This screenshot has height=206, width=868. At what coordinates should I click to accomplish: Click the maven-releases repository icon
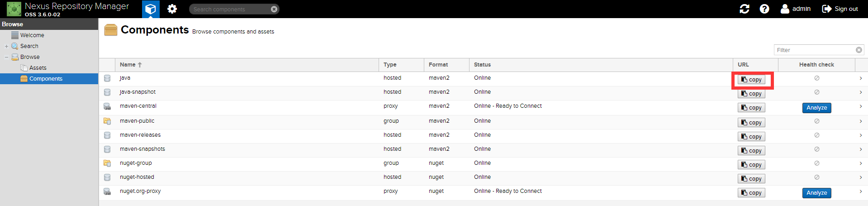tap(107, 135)
